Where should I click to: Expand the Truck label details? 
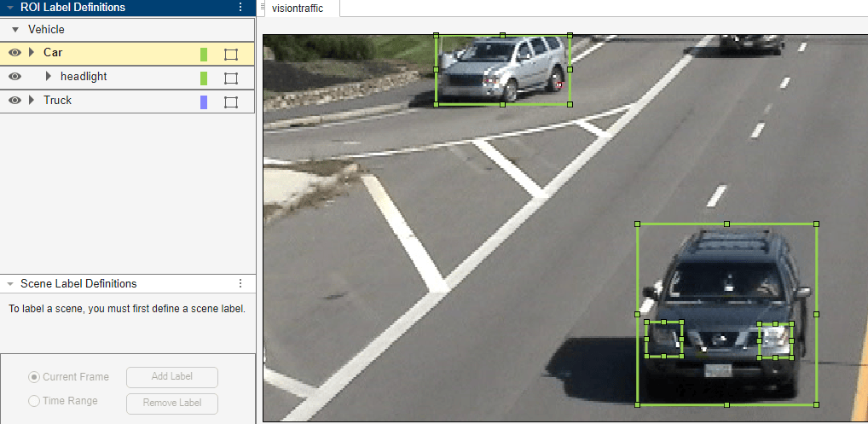[x=32, y=100]
